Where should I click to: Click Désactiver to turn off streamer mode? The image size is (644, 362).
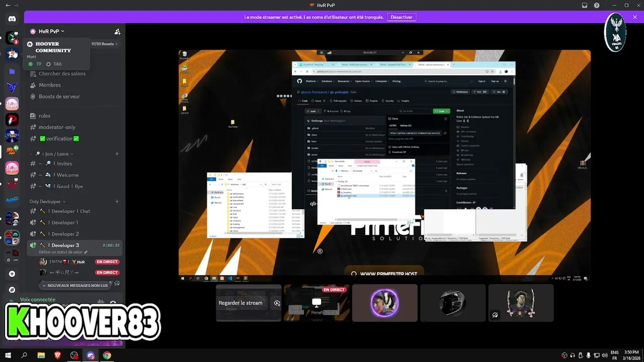(x=401, y=17)
